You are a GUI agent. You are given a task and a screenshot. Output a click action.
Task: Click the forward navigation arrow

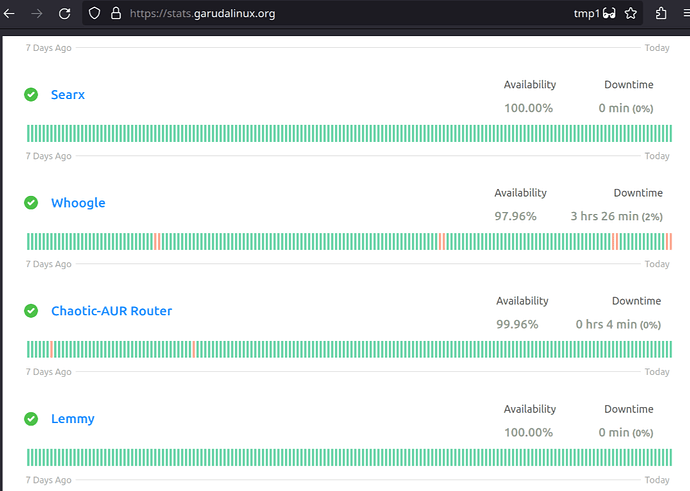tap(37, 14)
